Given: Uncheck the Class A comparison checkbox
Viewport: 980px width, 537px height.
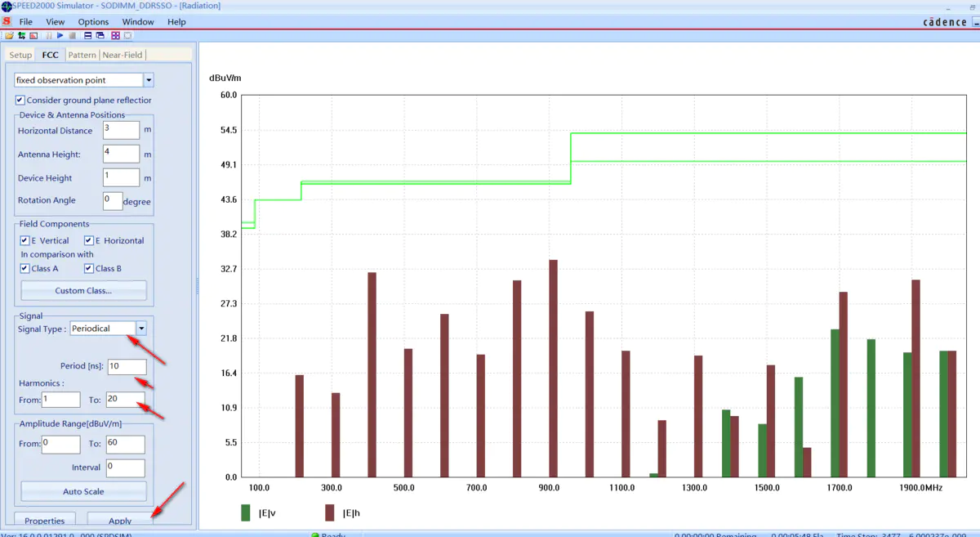Looking at the screenshot, I should [x=25, y=269].
